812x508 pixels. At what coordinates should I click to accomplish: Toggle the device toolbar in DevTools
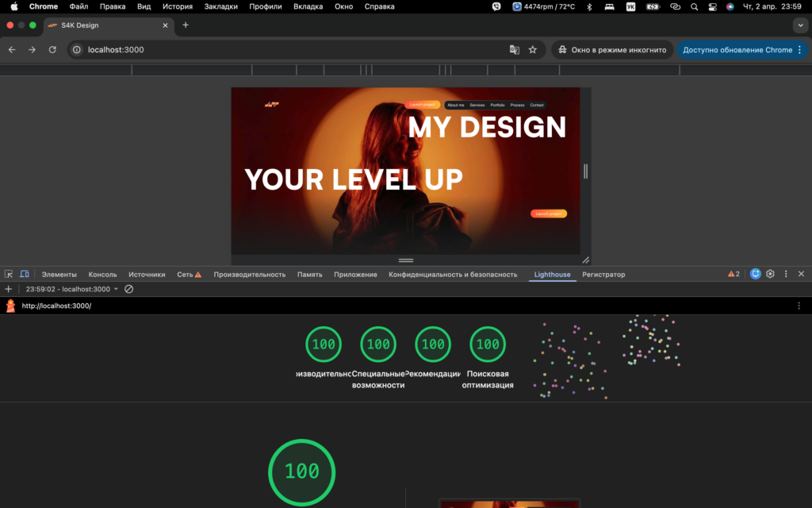tap(25, 274)
